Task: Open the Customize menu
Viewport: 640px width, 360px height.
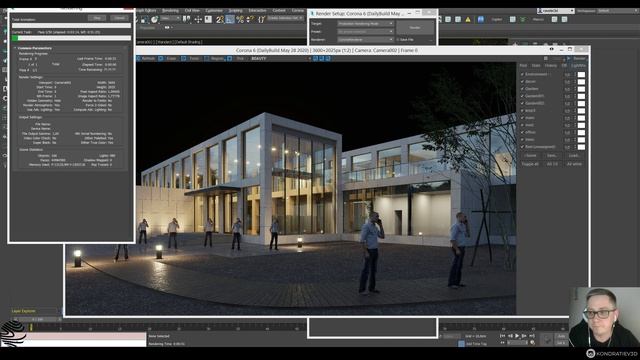Action: [214, 11]
